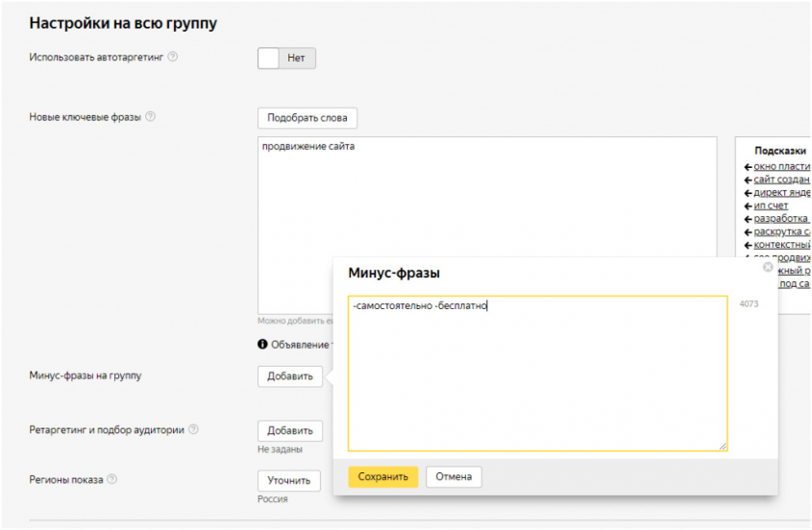Click Добавить for Ретаргетинг и подбор аудитории
The image size is (812, 530).
point(289,431)
